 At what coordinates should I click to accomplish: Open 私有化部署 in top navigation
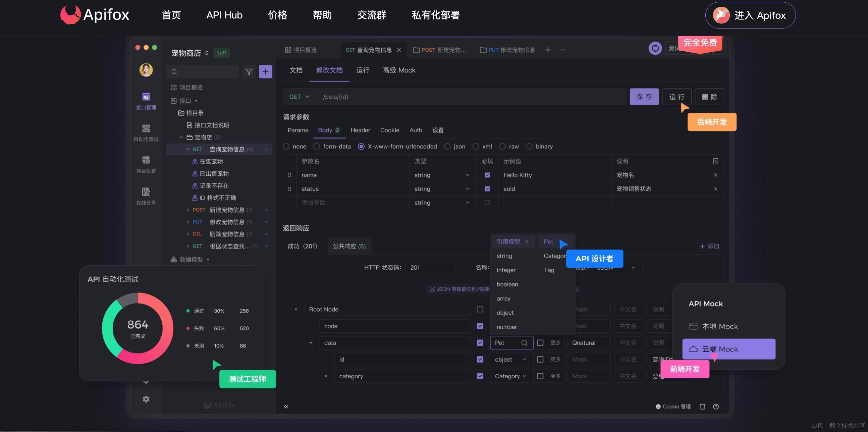coord(435,15)
